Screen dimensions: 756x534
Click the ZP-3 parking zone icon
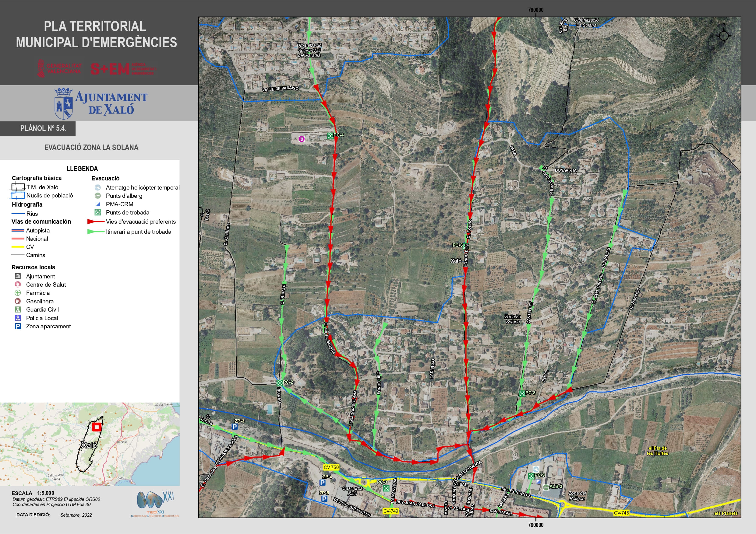tap(235, 427)
